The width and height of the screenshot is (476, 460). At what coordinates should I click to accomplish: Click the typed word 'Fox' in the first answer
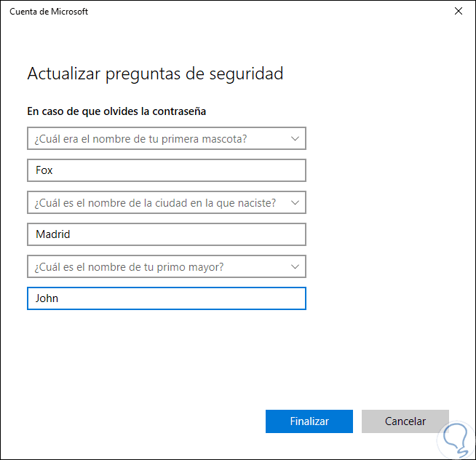pos(44,170)
